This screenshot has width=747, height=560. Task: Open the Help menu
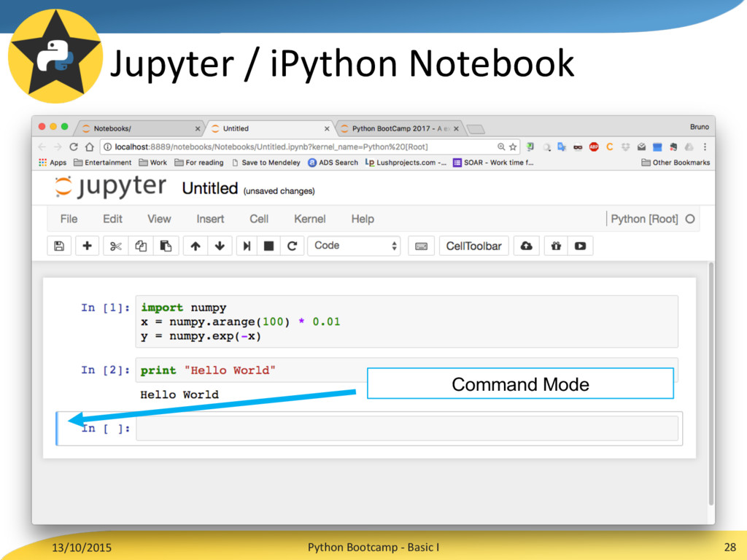click(363, 219)
